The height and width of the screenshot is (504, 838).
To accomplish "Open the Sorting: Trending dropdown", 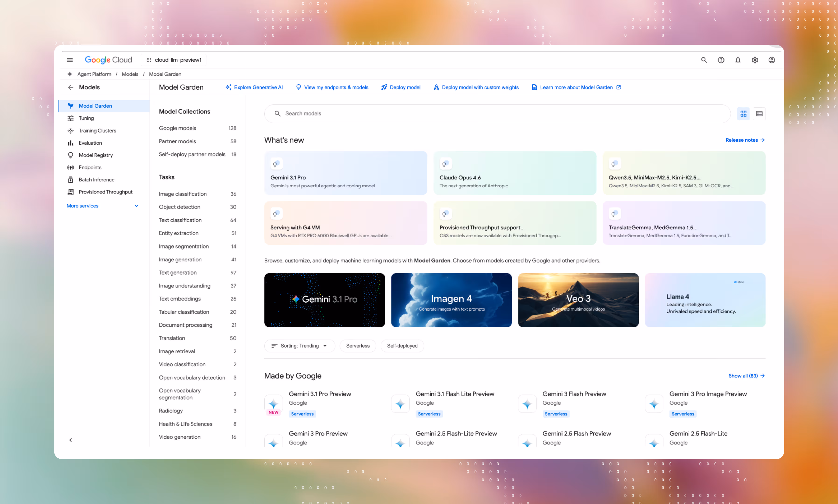I will click(299, 346).
